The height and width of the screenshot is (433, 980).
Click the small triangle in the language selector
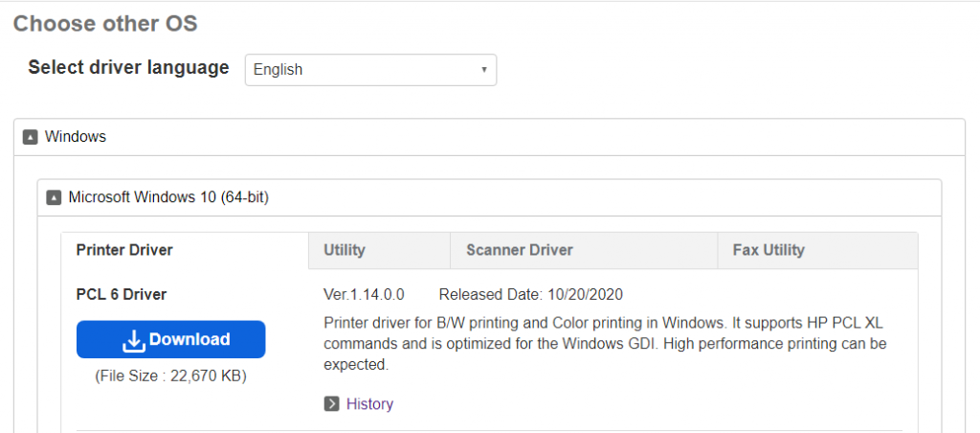click(x=483, y=70)
